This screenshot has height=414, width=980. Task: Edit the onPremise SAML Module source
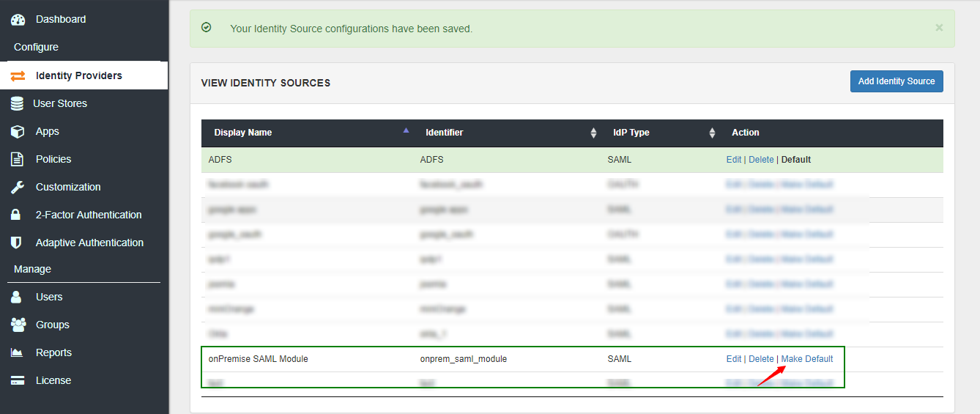tap(734, 359)
